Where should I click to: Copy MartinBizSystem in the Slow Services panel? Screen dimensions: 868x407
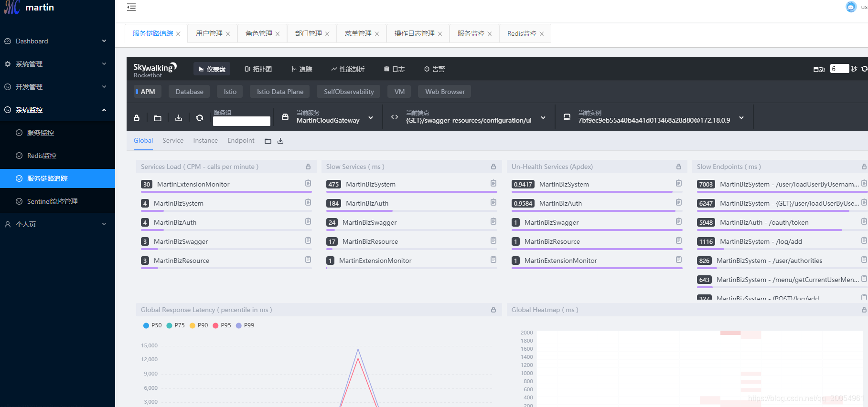493,183
